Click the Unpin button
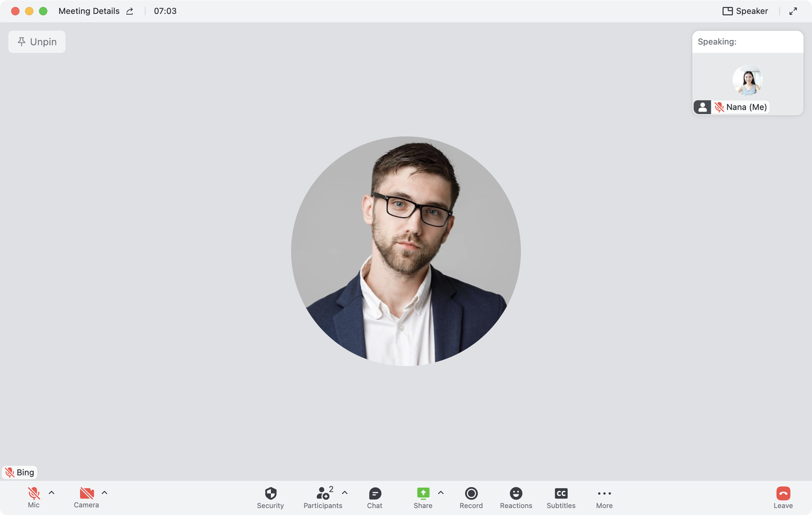 [x=37, y=42]
